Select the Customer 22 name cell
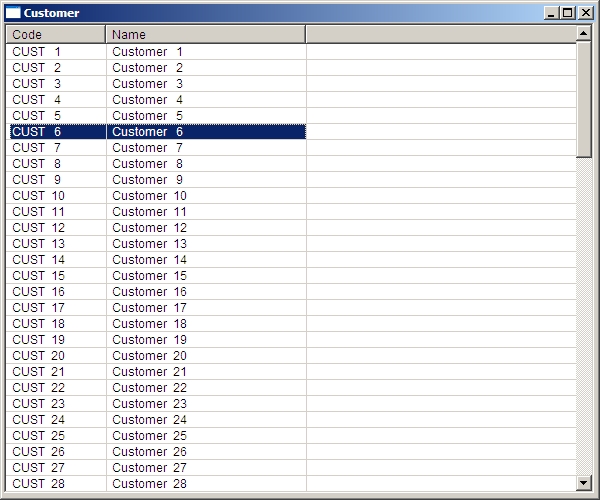 pyautogui.click(x=206, y=388)
